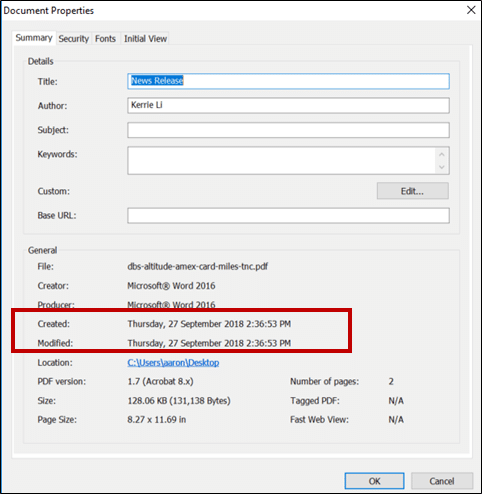
Task: Click the Created date value text
Action: [209, 324]
